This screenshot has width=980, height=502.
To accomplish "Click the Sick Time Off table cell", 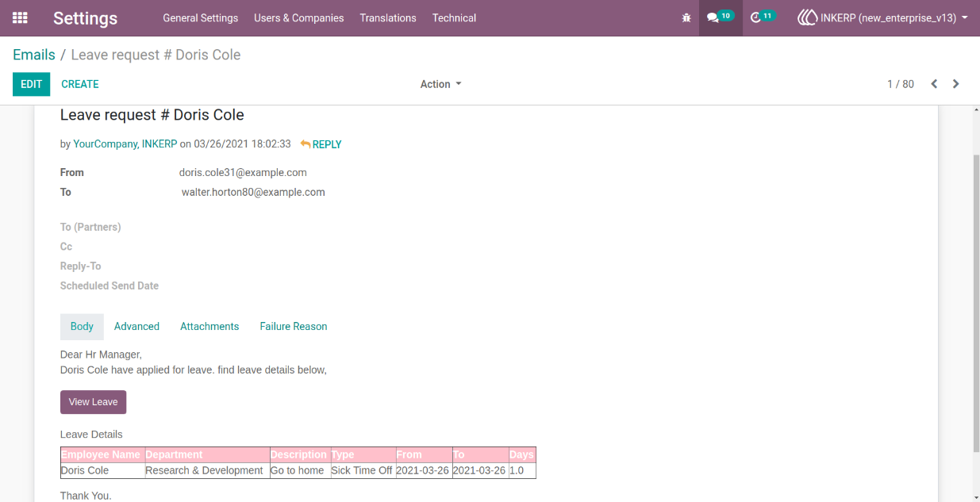I will pos(362,470).
